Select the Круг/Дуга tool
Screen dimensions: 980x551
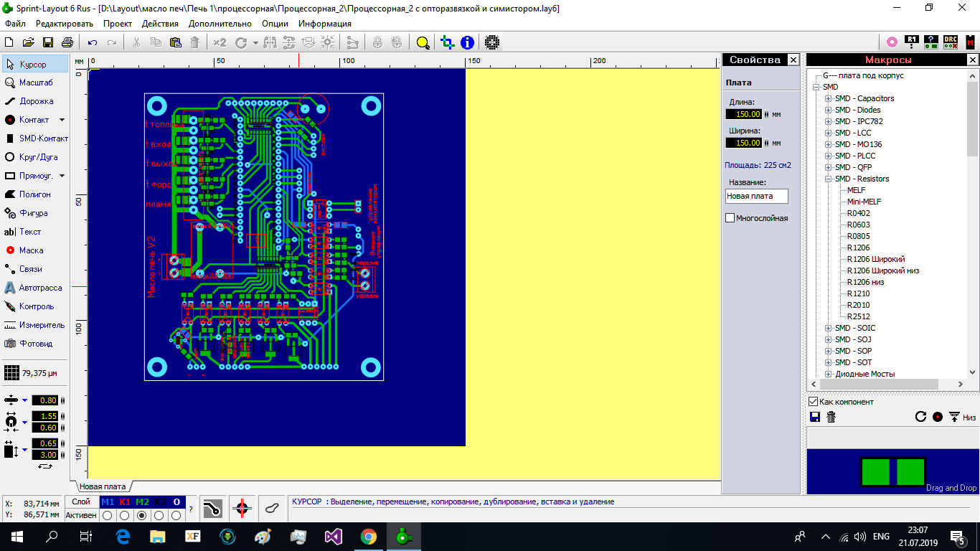click(x=35, y=157)
